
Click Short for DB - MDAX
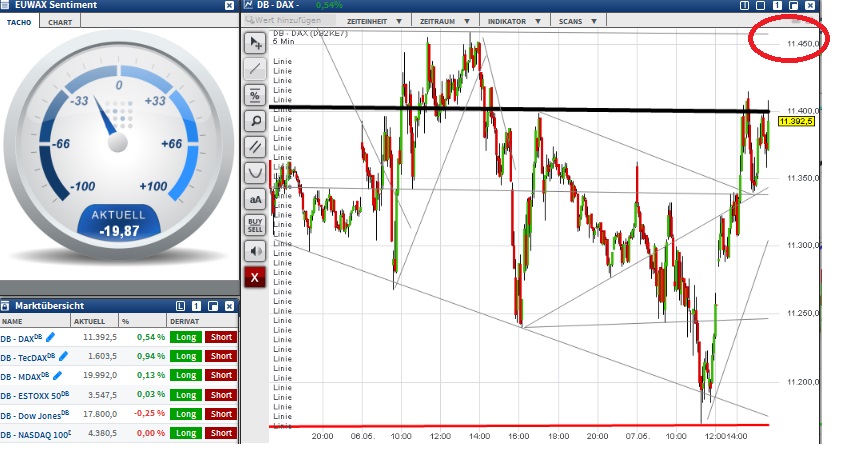point(221,375)
